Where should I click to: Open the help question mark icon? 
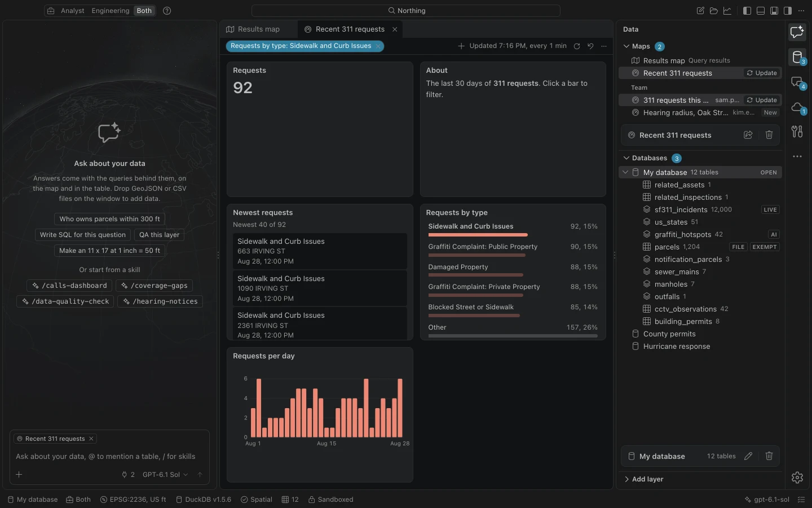pos(167,11)
